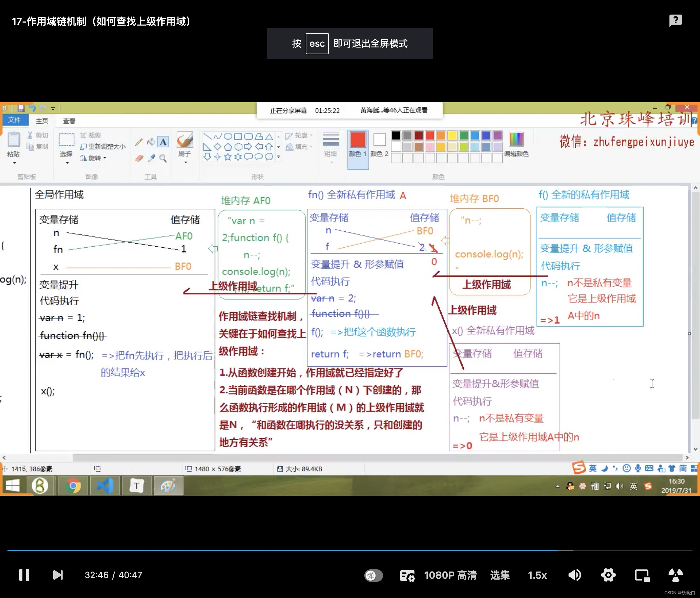Choose the yellow color swatch
The width and height of the screenshot is (700, 598).
452,135
